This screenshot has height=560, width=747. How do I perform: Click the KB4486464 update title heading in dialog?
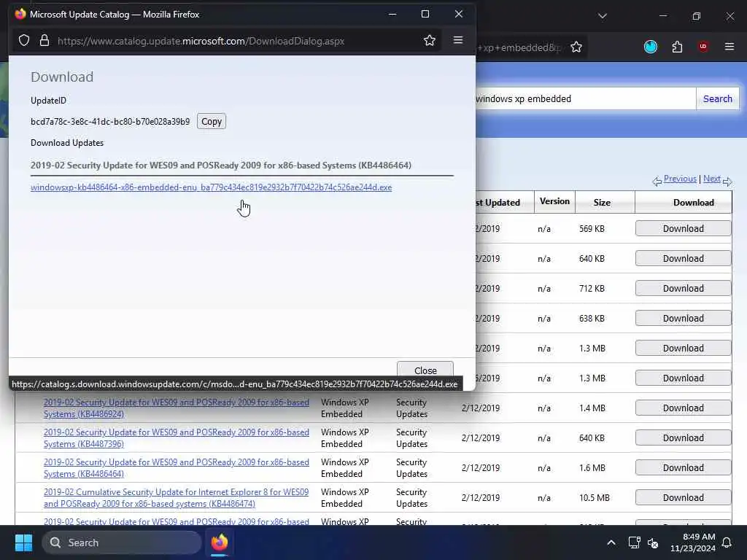(221, 166)
